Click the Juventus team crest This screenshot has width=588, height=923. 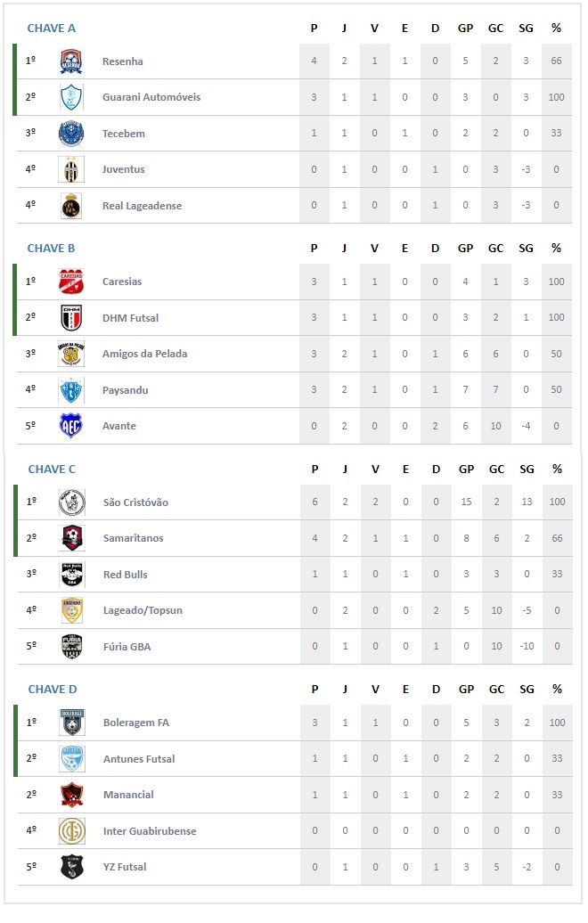(x=71, y=169)
